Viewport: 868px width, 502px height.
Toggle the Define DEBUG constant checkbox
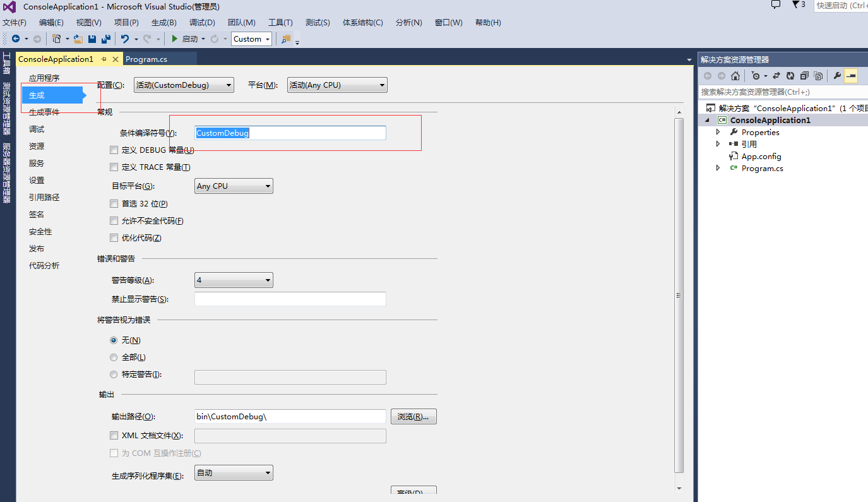tap(114, 150)
